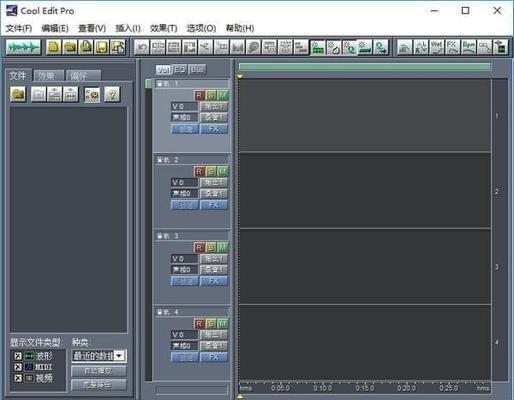Click the yellow folder open-file icon in the file panel
Screen dimensions: 514x400
[x=18, y=94]
